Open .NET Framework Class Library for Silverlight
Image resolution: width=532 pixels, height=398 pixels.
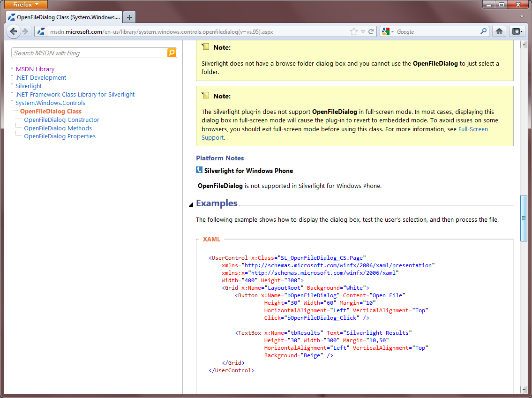75,94
